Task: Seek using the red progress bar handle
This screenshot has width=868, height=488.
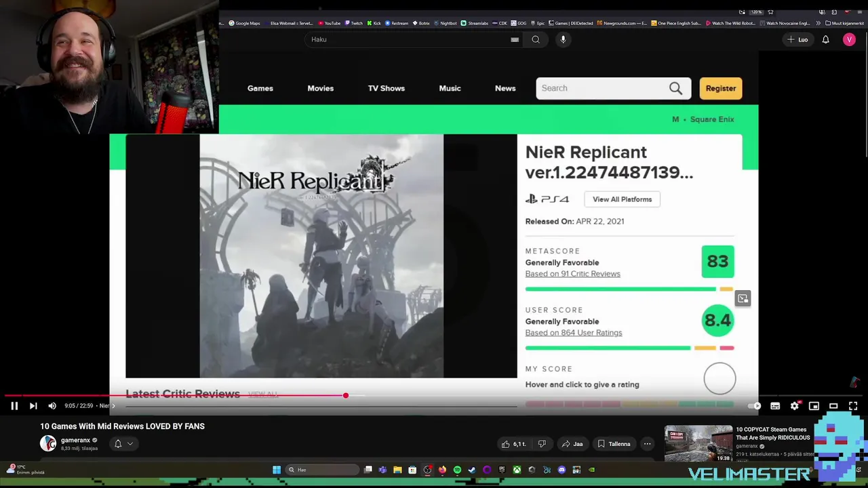Action: click(x=345, y=395)
